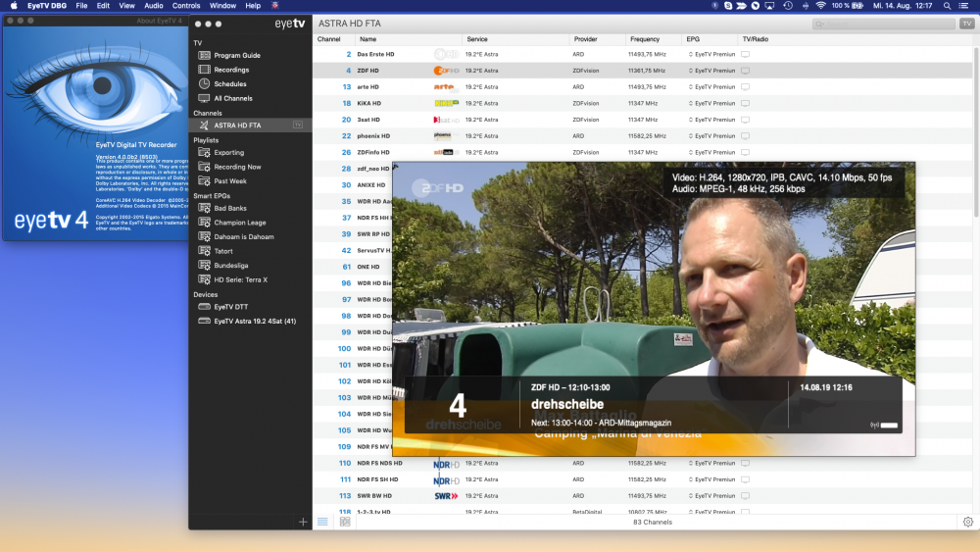This screenshot has height=552, width=980.
Task: Toggle TV/Radio box for arte HD
Action: click(745, 87)
